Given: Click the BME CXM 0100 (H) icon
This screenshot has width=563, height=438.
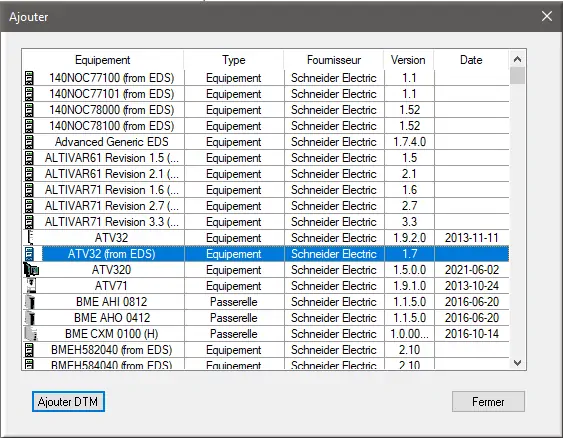Looking at the screenshot, I should [31, 334].
